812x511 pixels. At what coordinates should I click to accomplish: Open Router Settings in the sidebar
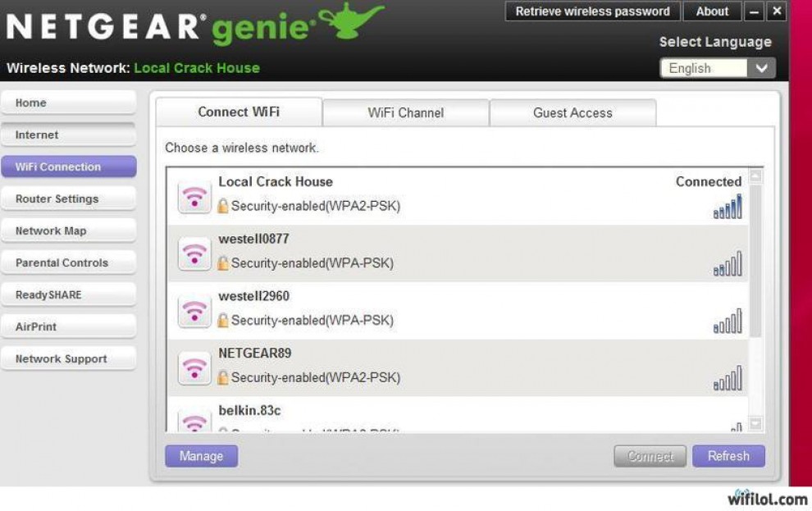point(69,198)
